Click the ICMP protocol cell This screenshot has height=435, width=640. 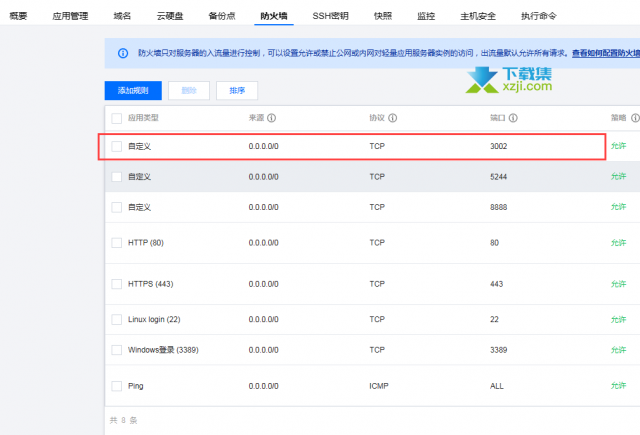(x=379, y=386)
